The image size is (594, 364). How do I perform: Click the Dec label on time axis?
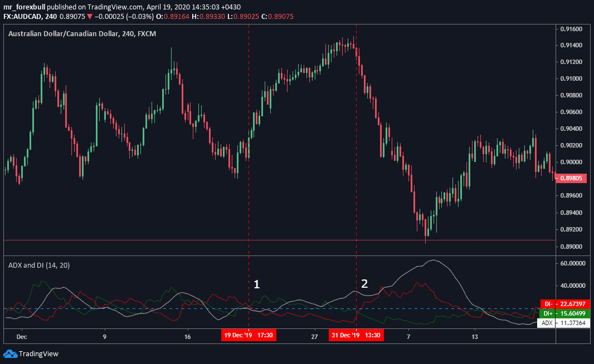click(21, 337)
